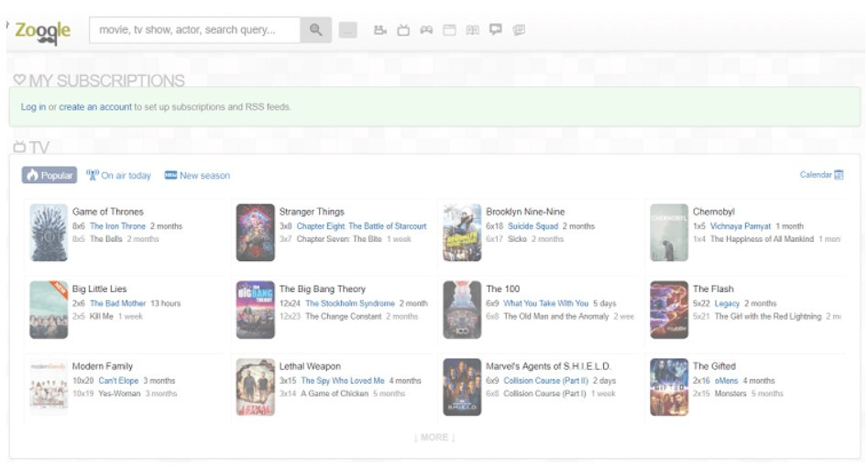This screenshot has height=469, width=868.
Task: Open the Stranger Things poster thumbnail
Action: 255,233
